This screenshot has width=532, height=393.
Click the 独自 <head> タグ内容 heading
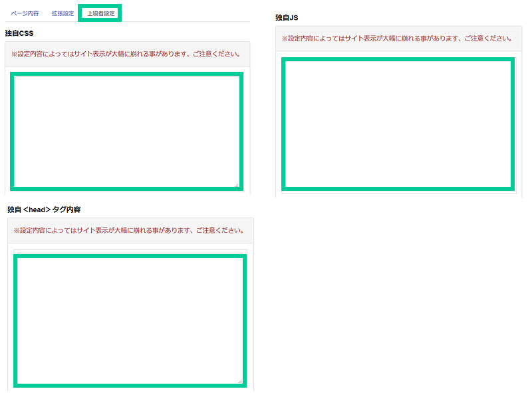tap(44, 209)
